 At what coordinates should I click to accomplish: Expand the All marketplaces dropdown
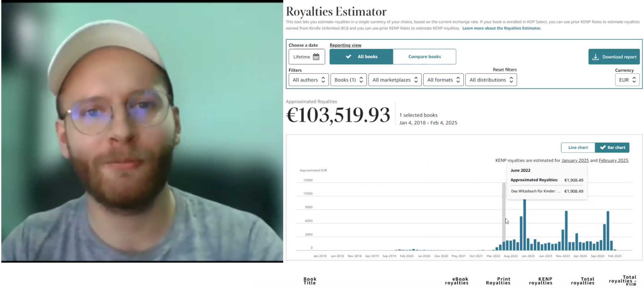click(x=395, y=80)
